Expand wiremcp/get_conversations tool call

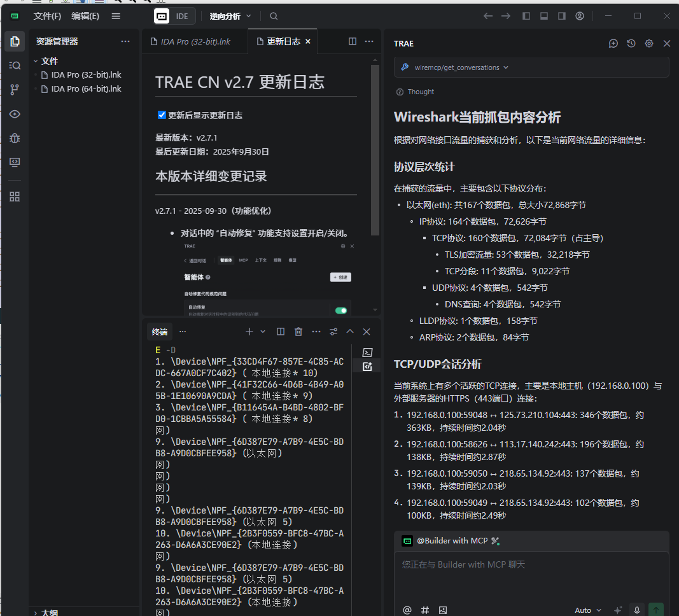[531, 67]
